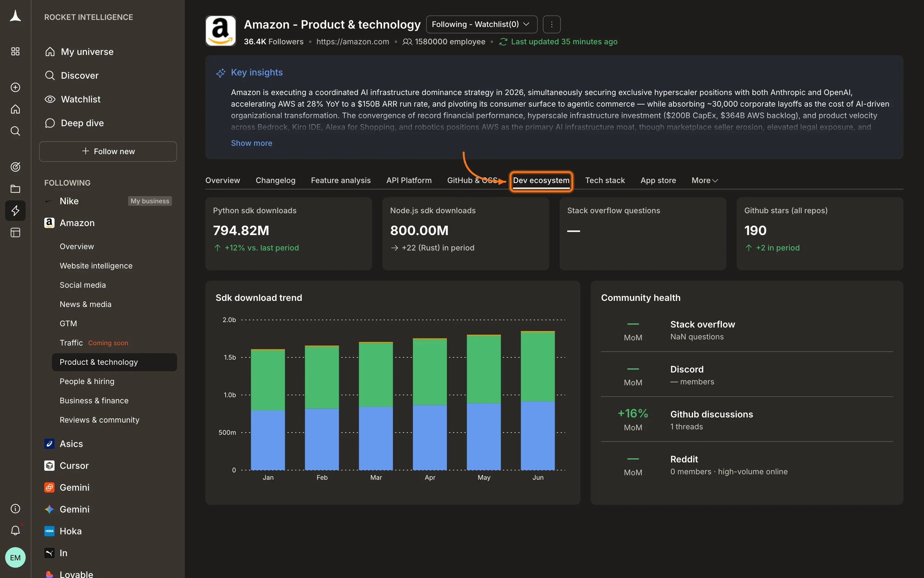The height and width of the screenshot is (578, 924).
Task: Click the folder icon in left rail
Action: point(15,188)
